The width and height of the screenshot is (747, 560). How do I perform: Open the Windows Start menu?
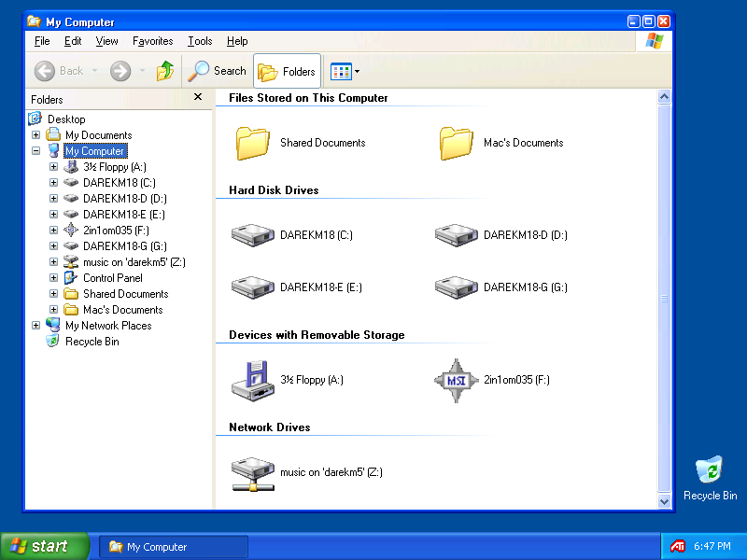44,546
